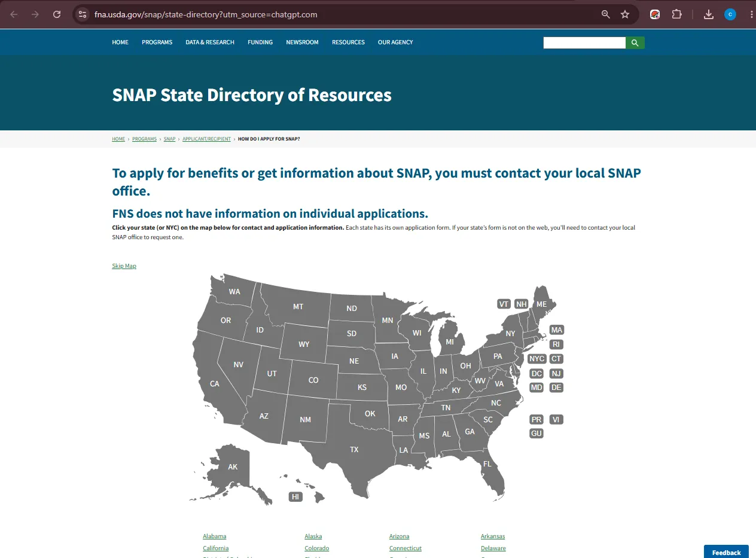Click the MA state label button

click(x=557, y=330)
